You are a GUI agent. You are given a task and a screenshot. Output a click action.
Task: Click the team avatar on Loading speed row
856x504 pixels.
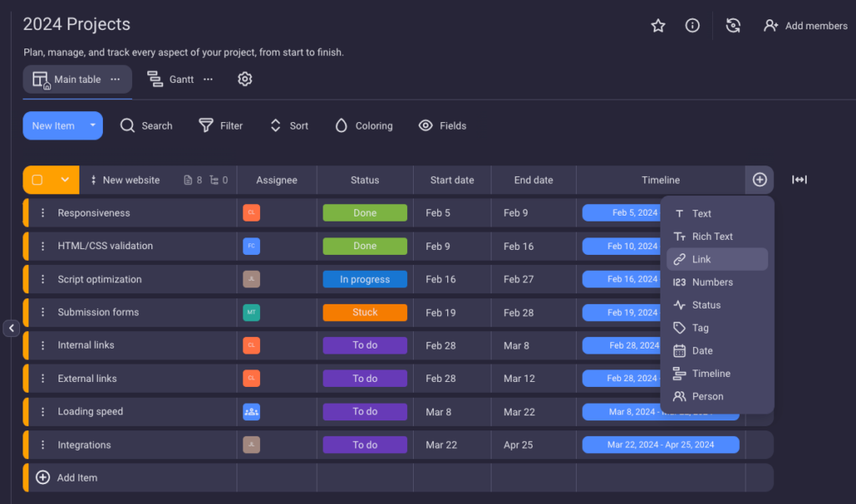point(252,411)
